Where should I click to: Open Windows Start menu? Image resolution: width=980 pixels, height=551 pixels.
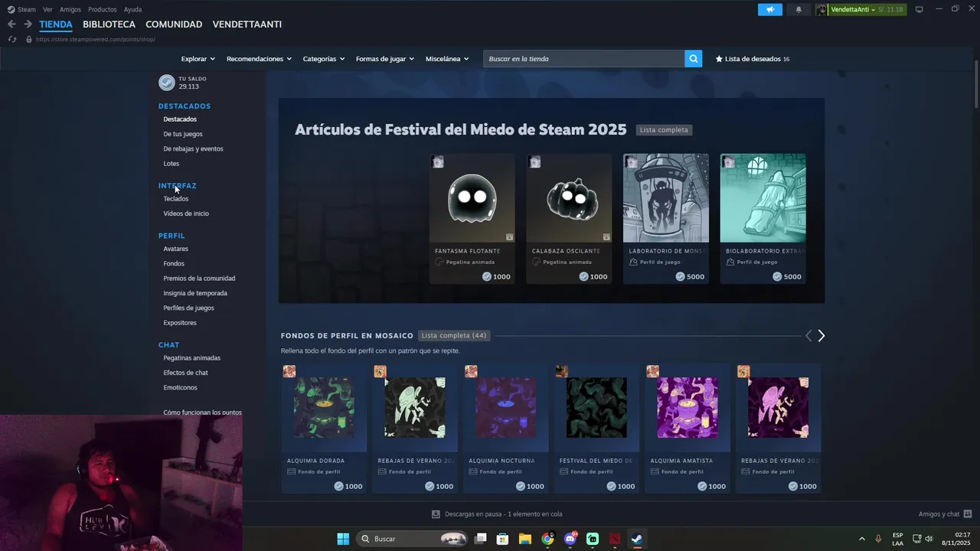point(343,539)
